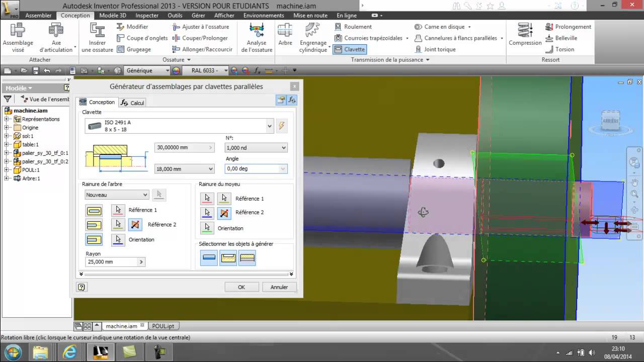The width and height of the screenshot is (644, 362).
Task: Click the Torsion spring tool
Action: point(559,49)
